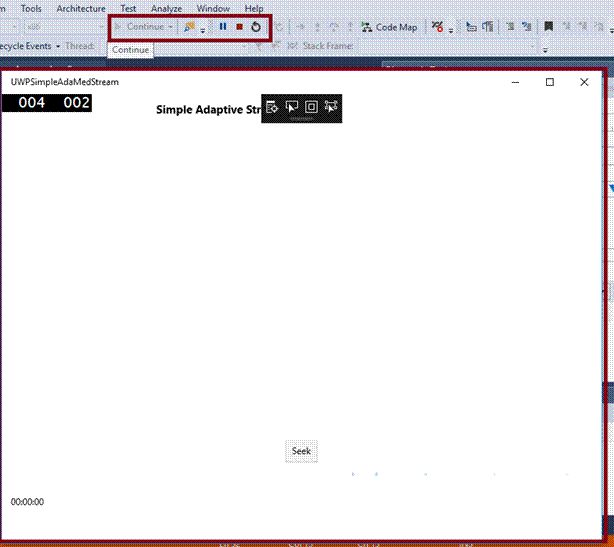Click the Simple Adaptive heading text
The image size is (614, 547).
(208, 110)
